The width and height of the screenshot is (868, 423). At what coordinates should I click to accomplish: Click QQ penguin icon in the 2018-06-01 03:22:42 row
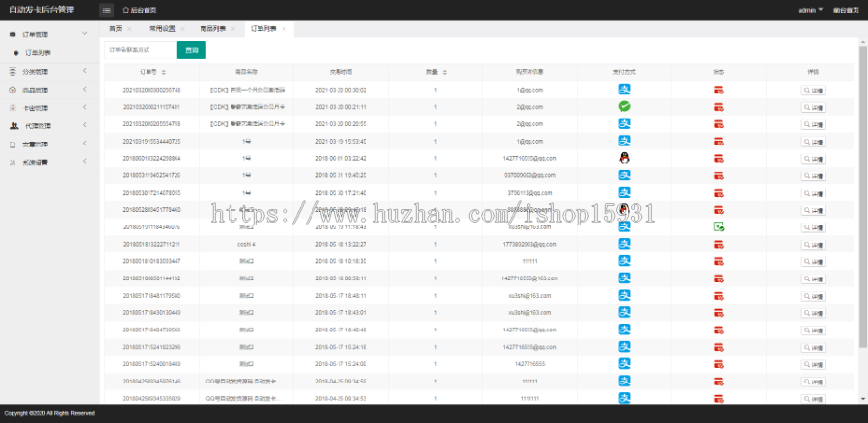[624, 158]
